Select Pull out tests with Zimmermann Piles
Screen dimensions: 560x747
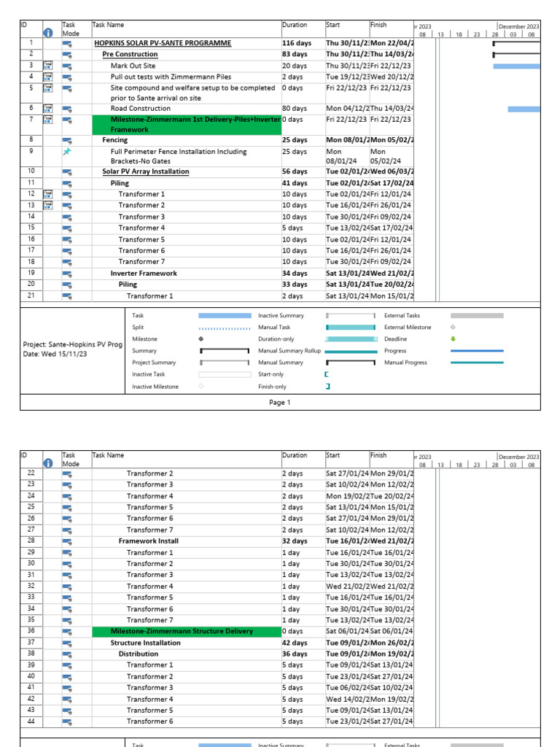171,77
